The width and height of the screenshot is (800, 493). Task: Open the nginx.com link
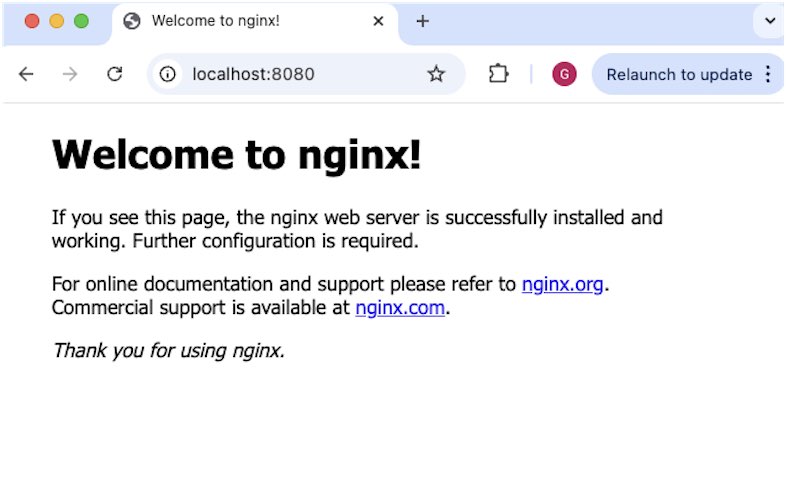click(x=400, y=308)
